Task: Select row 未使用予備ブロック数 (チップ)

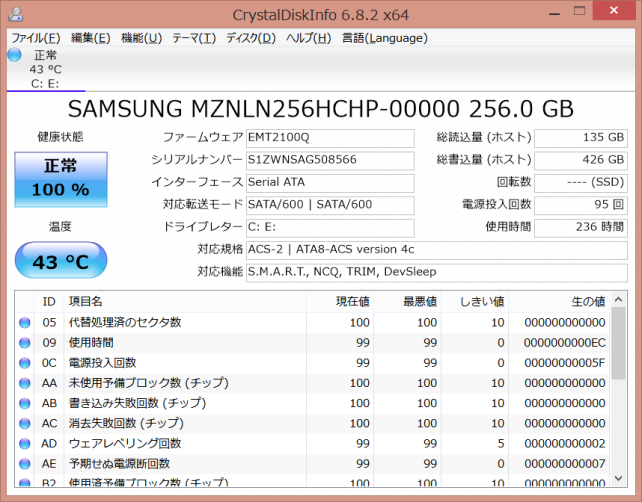Action: coord(312,383)
